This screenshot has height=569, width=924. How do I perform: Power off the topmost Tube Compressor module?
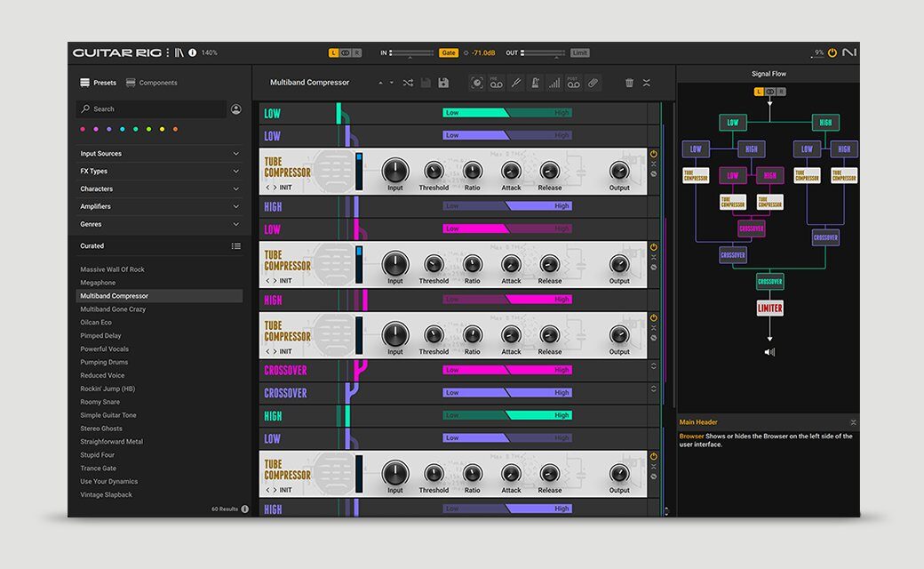pyautogui.click(x=654, y=154)
